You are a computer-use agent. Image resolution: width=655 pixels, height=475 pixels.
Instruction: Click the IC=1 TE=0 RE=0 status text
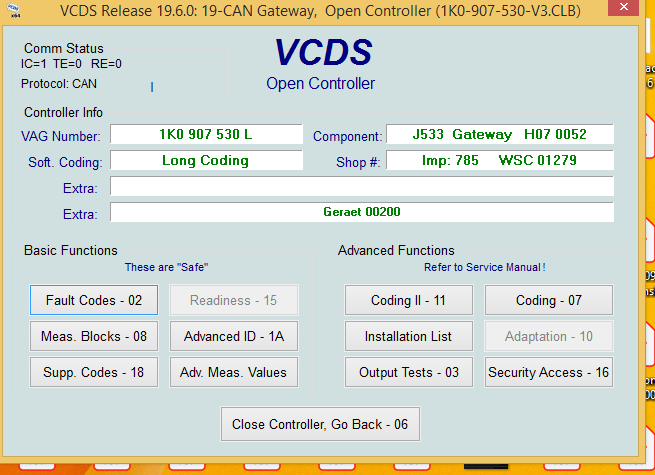click(x=71, y=64)
